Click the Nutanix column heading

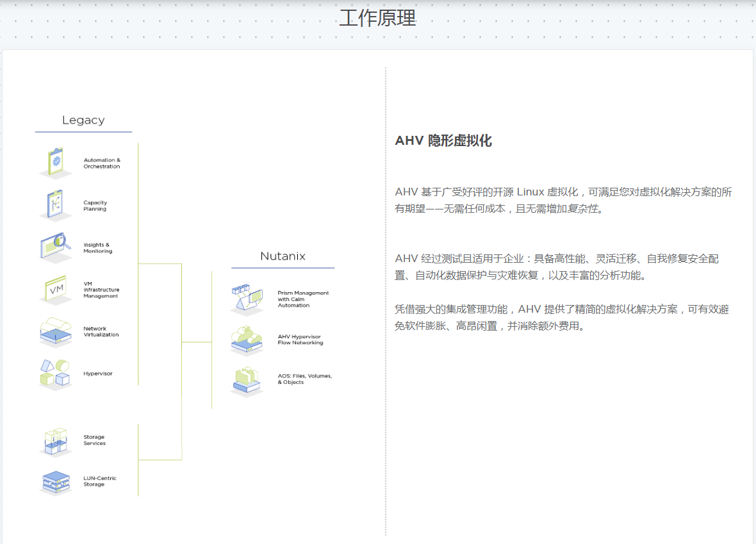(x=283, y=256)
